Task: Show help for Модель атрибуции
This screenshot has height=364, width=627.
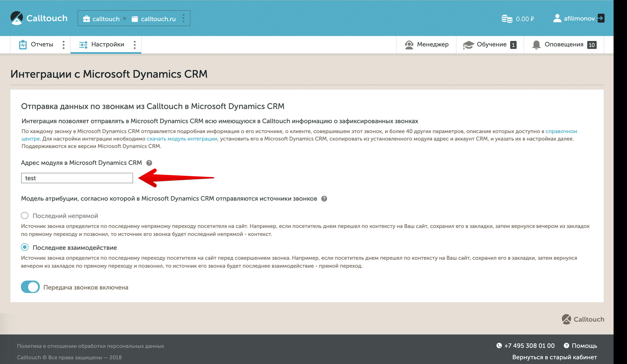Action: pos(324,198)
